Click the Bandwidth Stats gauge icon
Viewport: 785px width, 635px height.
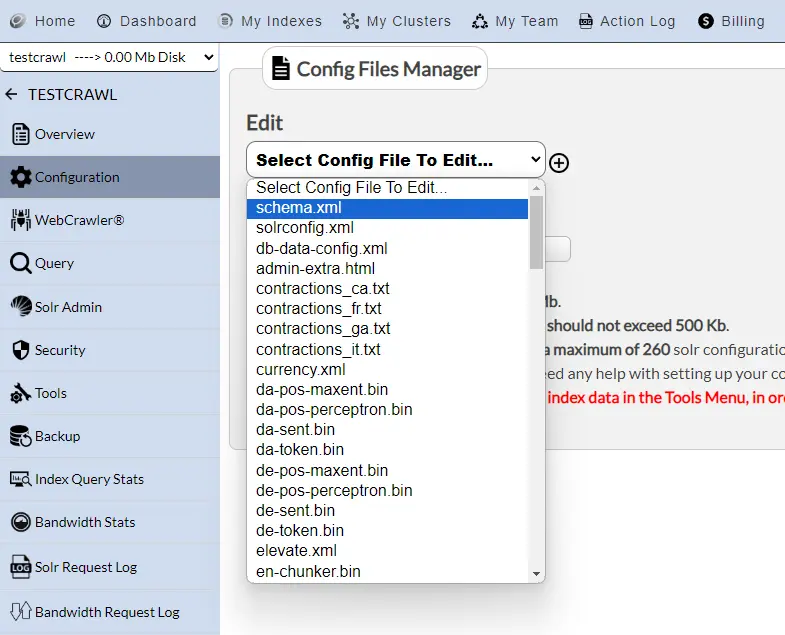coord(20,522)
